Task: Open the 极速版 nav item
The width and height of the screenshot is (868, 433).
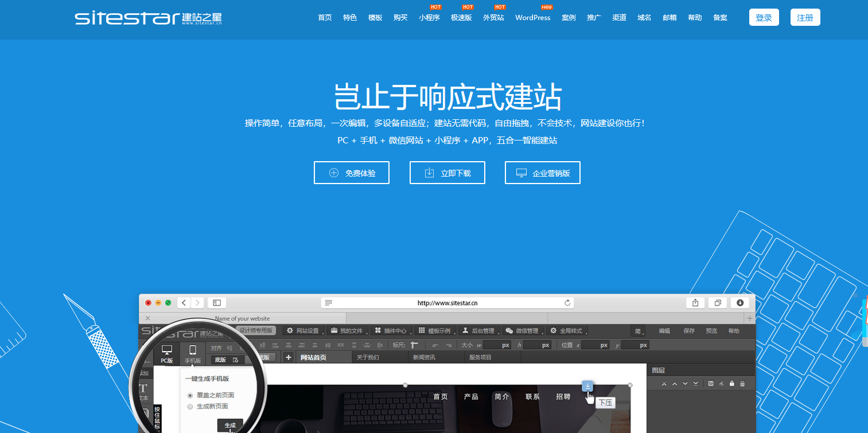Action: click(461, 18)
